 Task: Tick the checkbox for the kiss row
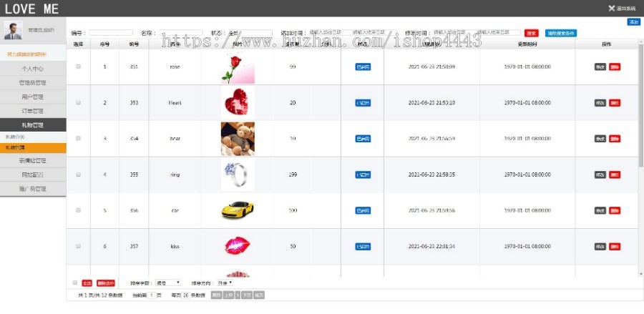(x=78, y=246)
